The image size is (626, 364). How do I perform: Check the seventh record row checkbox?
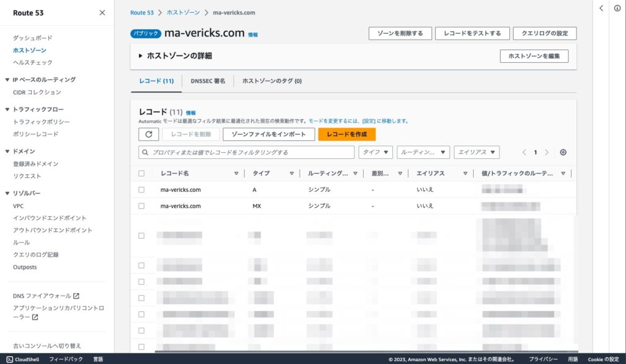(141, 315)
